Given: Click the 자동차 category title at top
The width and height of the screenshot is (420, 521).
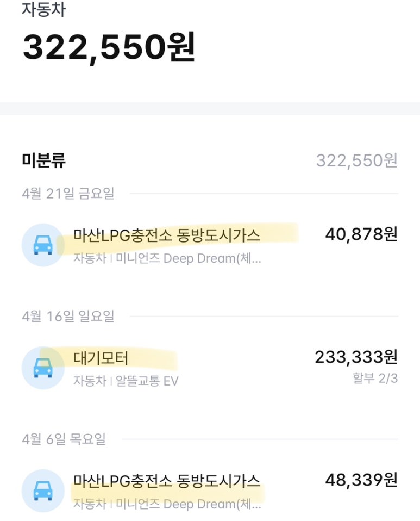Looking at the screenshot, I should pyautogui.click(x=43, y=10).
